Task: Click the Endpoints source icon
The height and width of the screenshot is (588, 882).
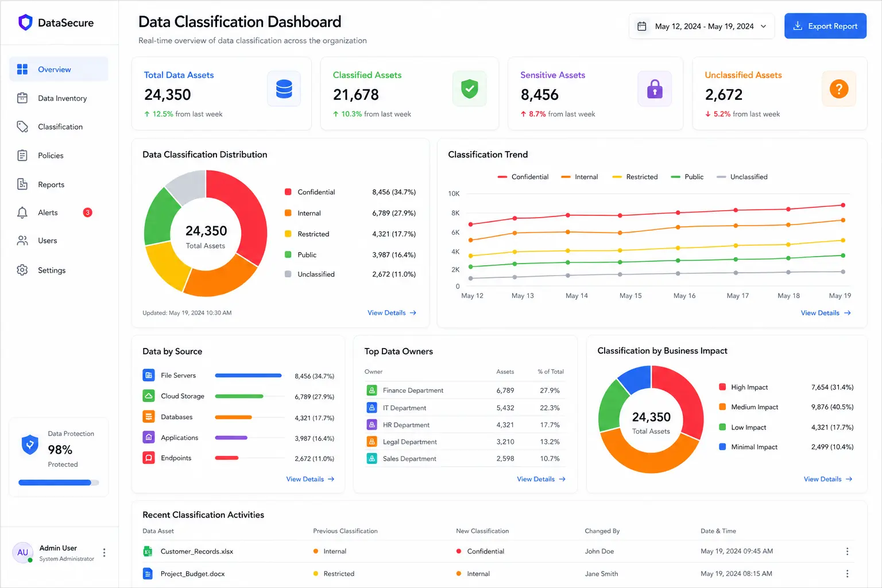Action: (x=149, y=458)
